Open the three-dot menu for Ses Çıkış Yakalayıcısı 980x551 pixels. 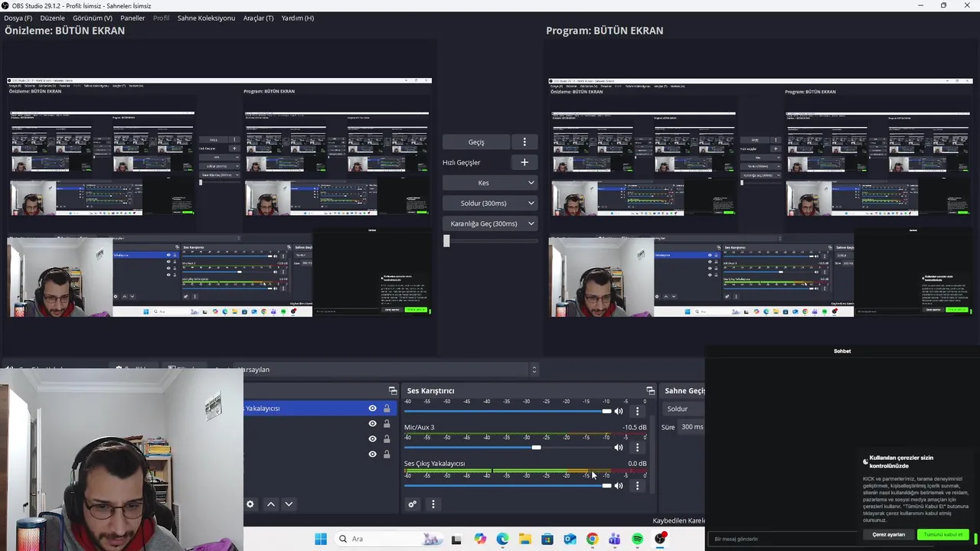(637, 486)
